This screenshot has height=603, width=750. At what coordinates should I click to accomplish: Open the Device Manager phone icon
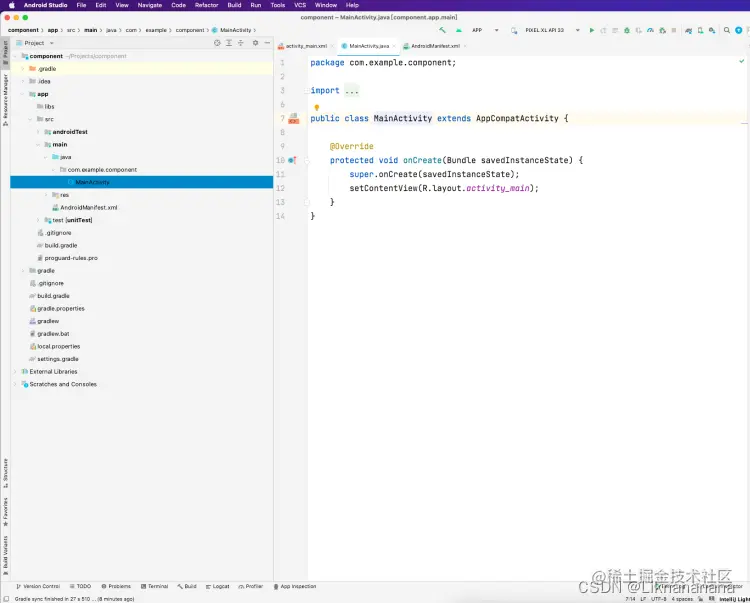pyautogui.click(x=700, y=30)
